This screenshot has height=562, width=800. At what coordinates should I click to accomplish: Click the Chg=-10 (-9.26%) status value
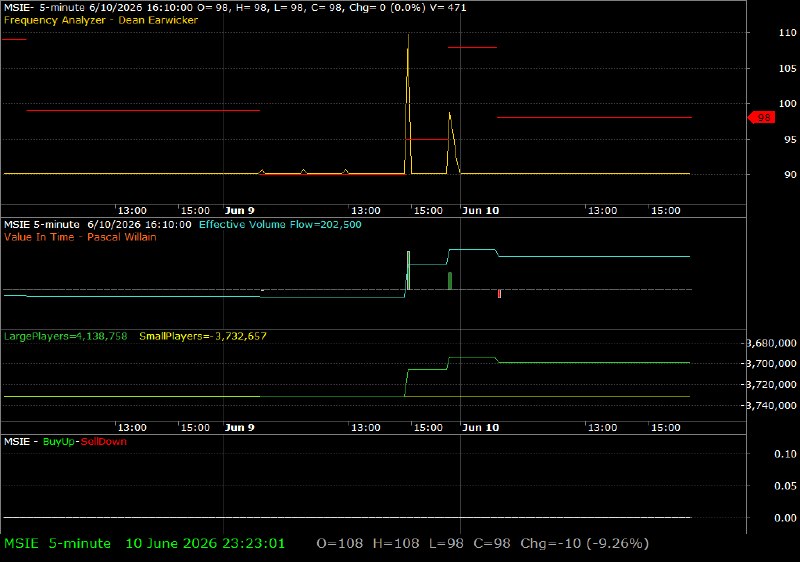click(x=585, y=544)
